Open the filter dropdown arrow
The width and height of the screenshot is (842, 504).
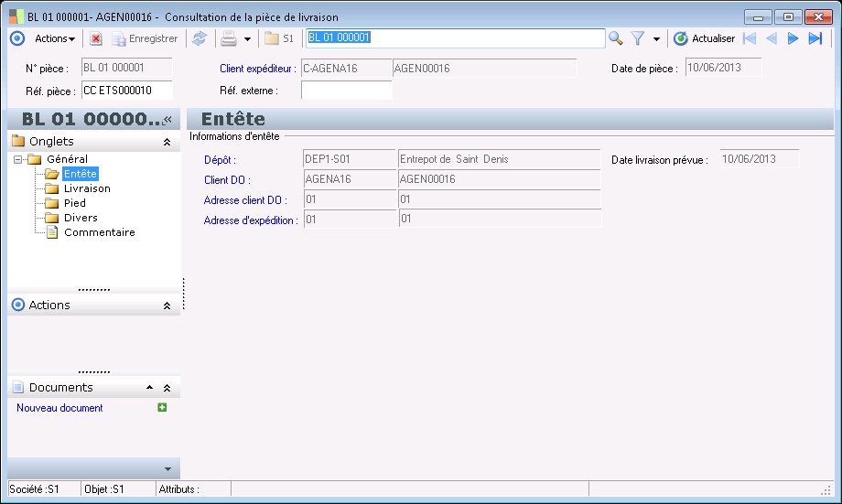pos(656,39)
